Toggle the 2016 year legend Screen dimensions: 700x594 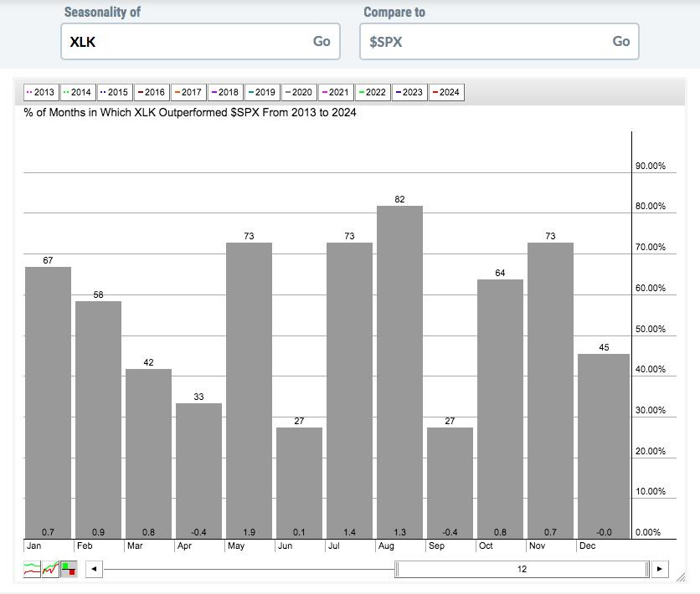152,92
